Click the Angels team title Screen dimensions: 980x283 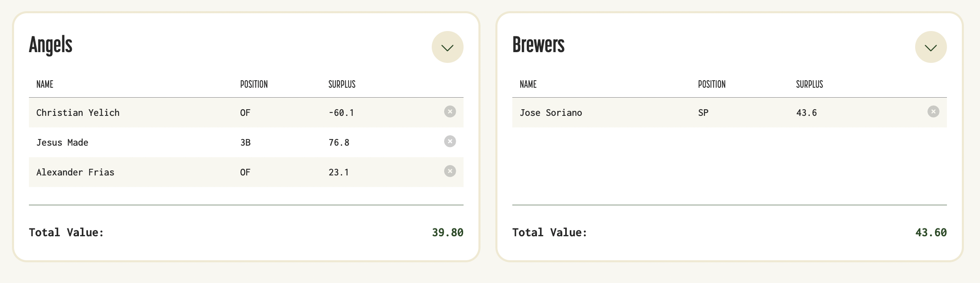[x=50, y=45]
